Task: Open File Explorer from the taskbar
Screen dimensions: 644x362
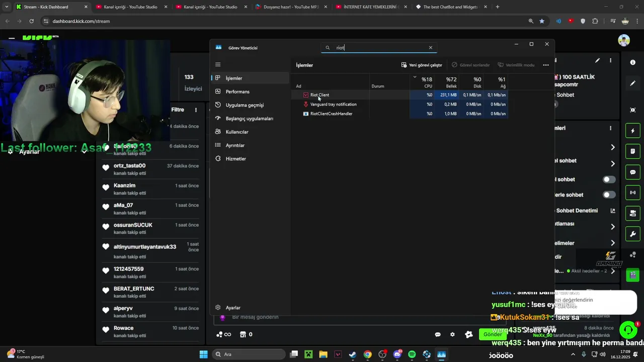Action: pos(323,354)
